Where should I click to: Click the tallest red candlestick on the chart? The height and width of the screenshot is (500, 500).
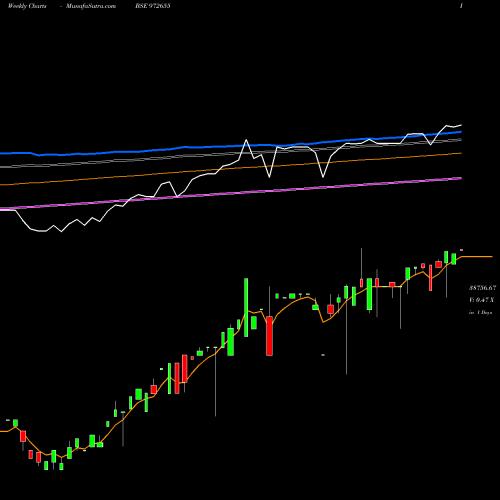tap(269, 336)
